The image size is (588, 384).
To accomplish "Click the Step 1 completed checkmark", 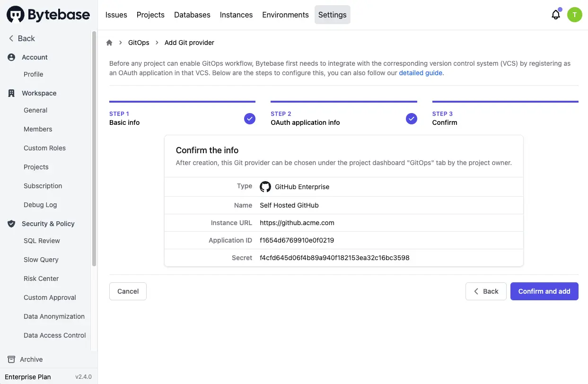I will pos(250,118).
